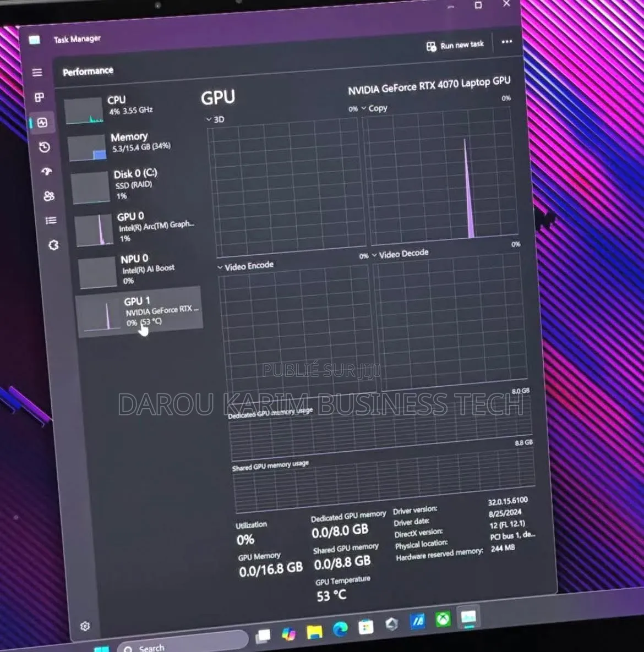This screenshot has height=652, width=644.
Task: Open the Processes page icon
Action: (x=39, y=97)
